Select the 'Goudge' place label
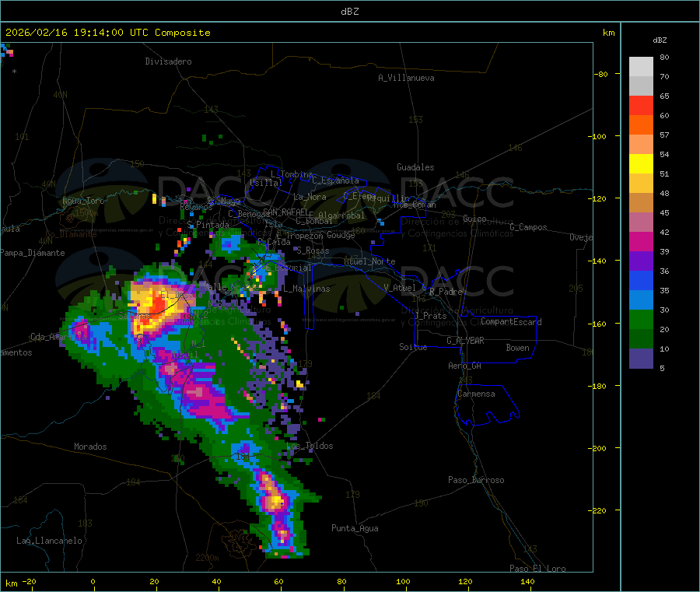 (x=341, y=235)
